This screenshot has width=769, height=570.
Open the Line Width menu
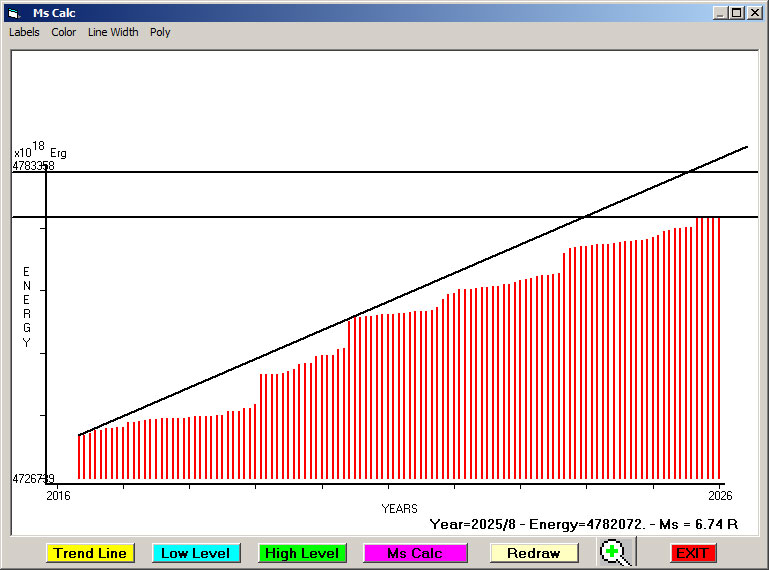(113, 32)
